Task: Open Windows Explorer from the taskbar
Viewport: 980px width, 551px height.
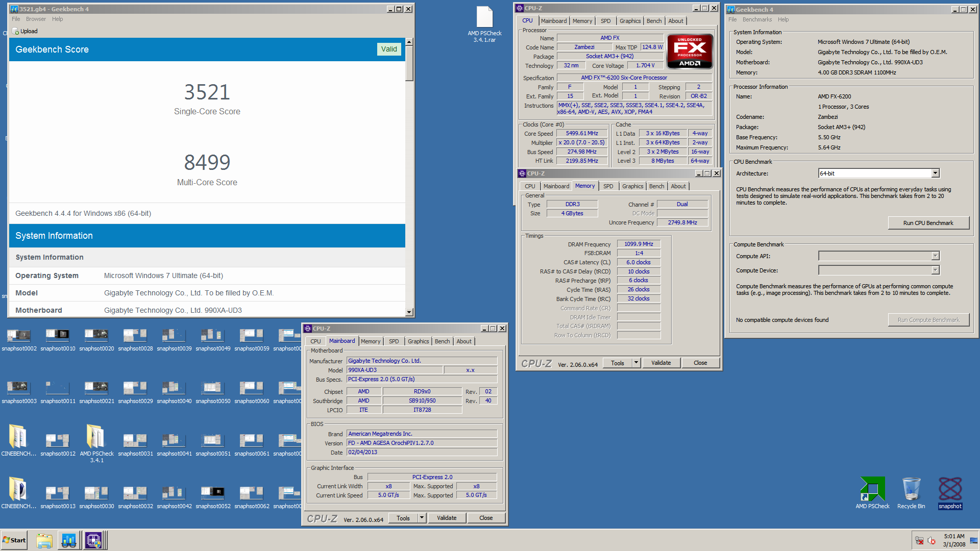Action: click(x=44, y=540)
